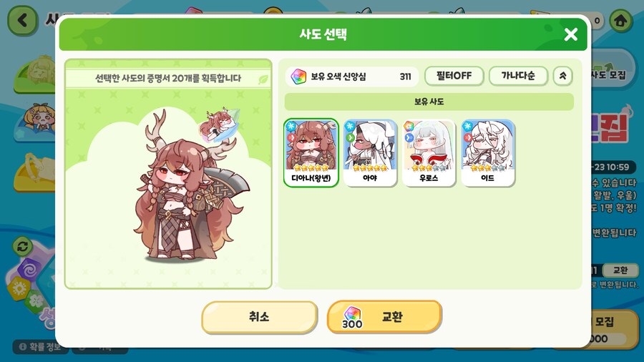Screen dimensions: 644x362
Task: Click the back arrow icon
Action: tap(23, 20)
